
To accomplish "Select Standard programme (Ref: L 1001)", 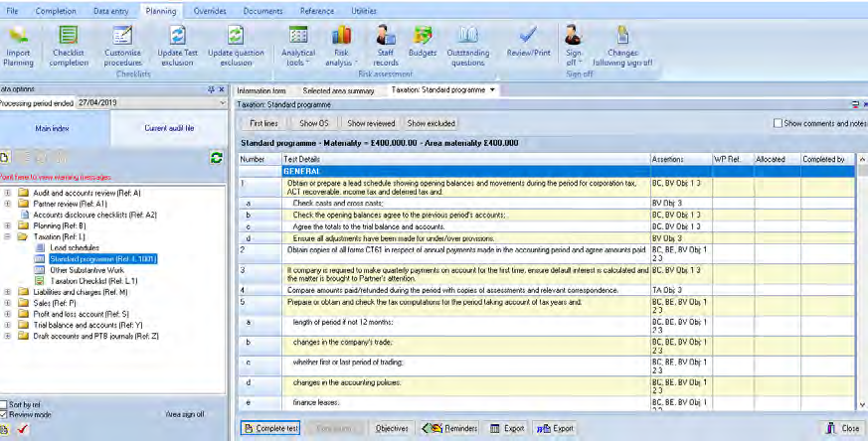I will coord(103,259).
